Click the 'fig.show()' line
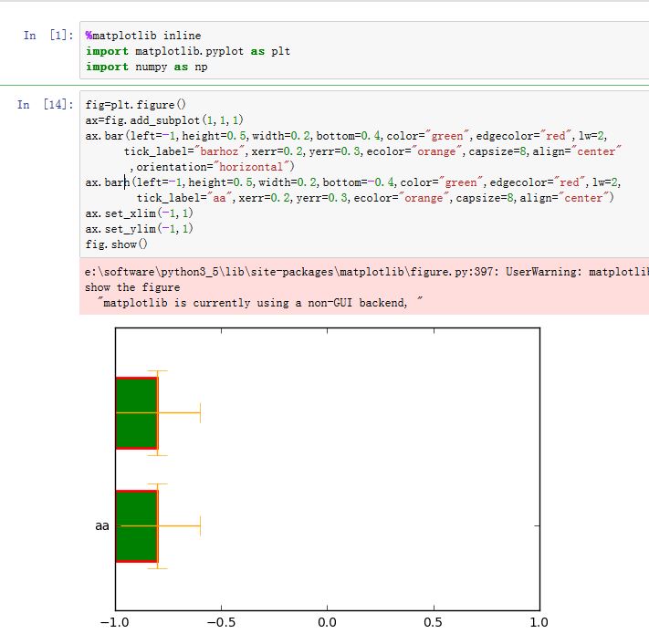649x644 pixels. (116, 244)
